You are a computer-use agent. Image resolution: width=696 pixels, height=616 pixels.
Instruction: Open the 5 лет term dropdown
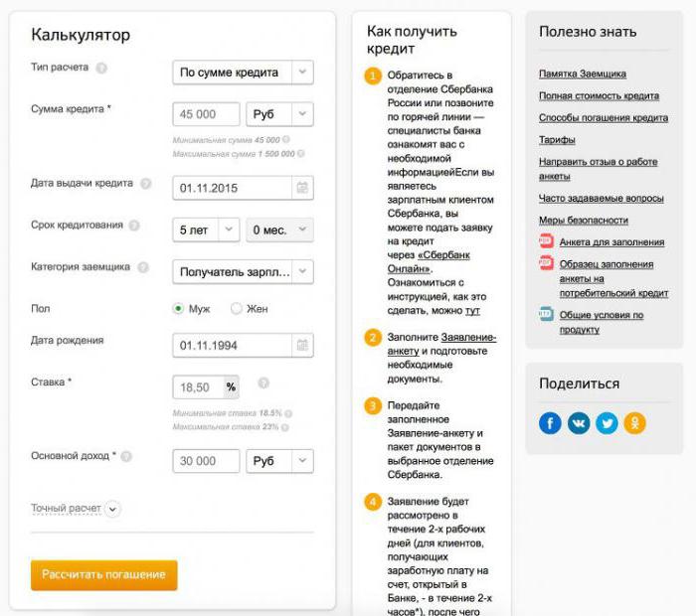click(206, 230)
